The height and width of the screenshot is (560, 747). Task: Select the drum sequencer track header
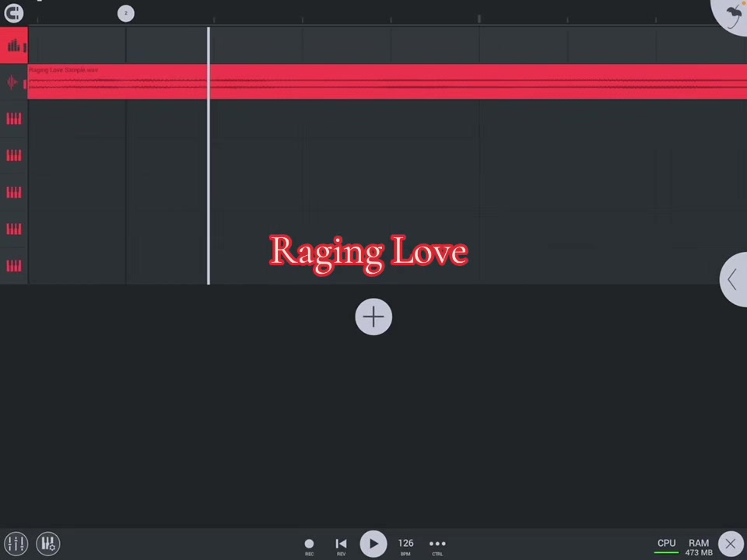click(14, 45)
